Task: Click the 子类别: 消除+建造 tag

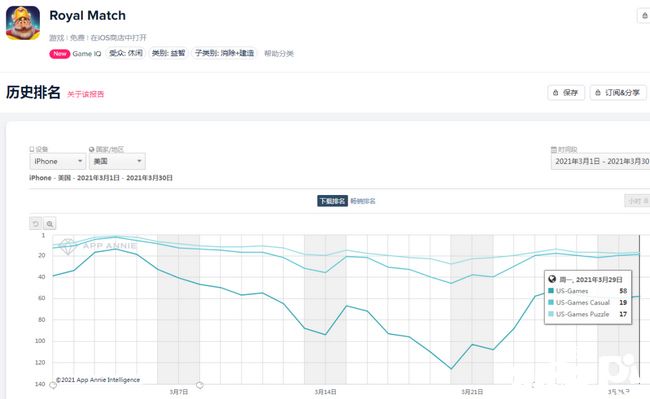Action: [224, 53]
